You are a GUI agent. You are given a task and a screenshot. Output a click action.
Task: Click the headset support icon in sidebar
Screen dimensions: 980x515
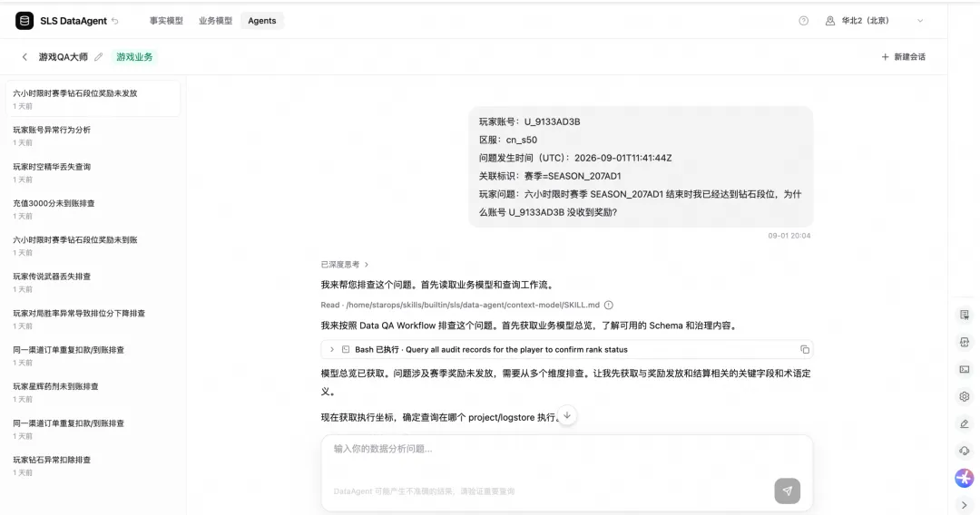point(965,451)
